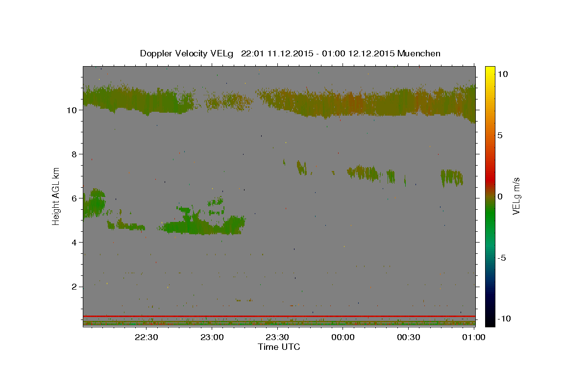
Task: Click the red horizontal line near the ground
Action: point(279,316)
